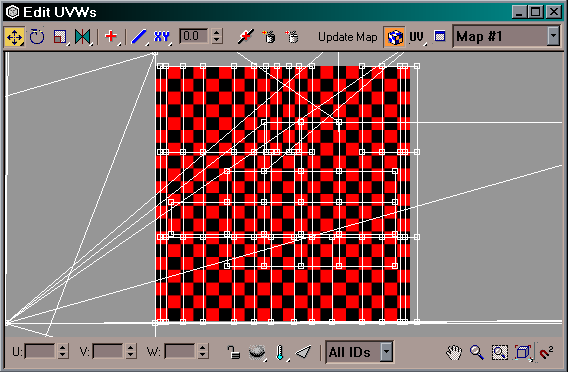
Task: Click the Target Weld icon
Action: (269, 37)
